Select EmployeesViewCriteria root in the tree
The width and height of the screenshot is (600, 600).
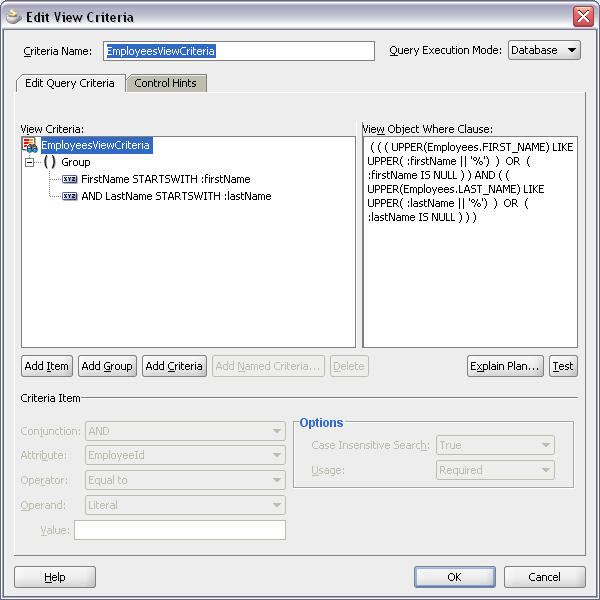click(x=96, y=145)
